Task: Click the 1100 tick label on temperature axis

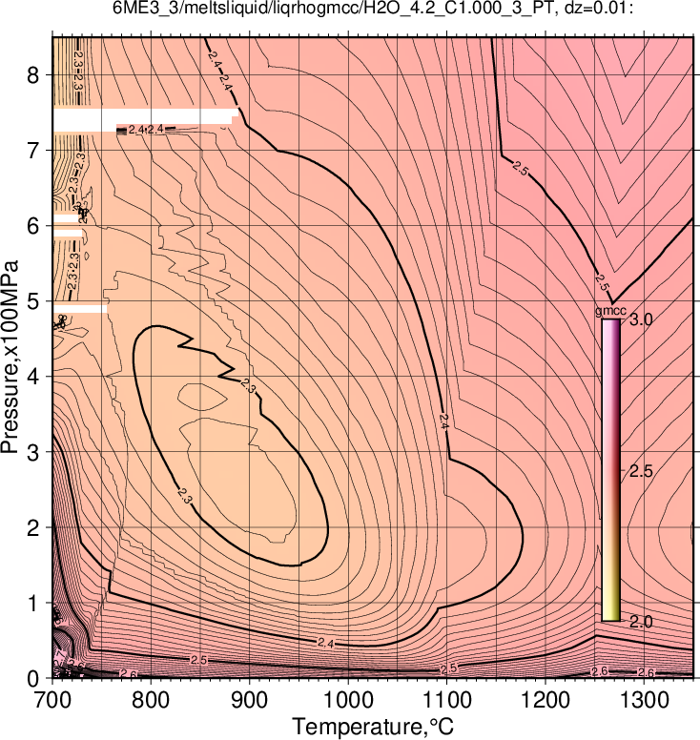Action: pyautogui.click(x=446, y=700)
